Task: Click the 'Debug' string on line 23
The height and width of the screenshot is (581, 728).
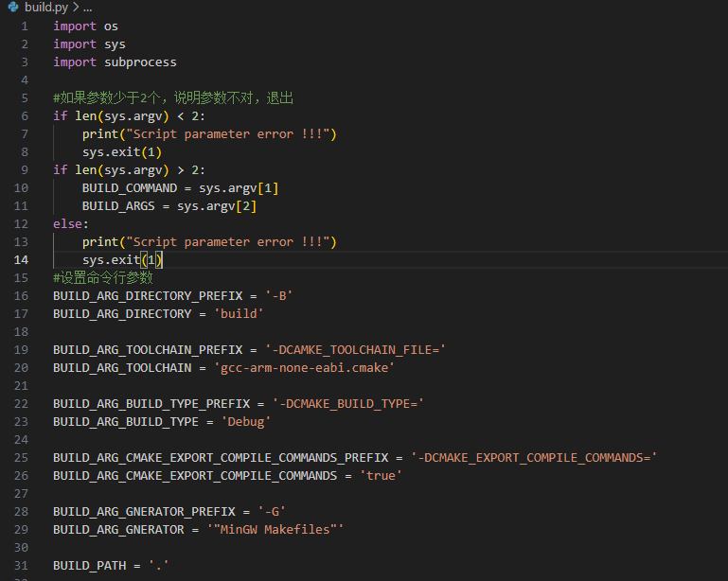Action: point(246,422)
